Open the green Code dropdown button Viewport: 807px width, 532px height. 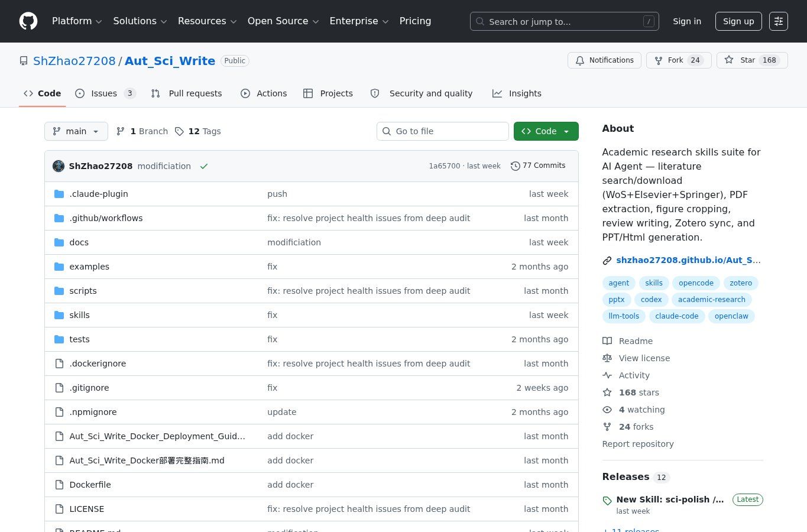point(546,131)
